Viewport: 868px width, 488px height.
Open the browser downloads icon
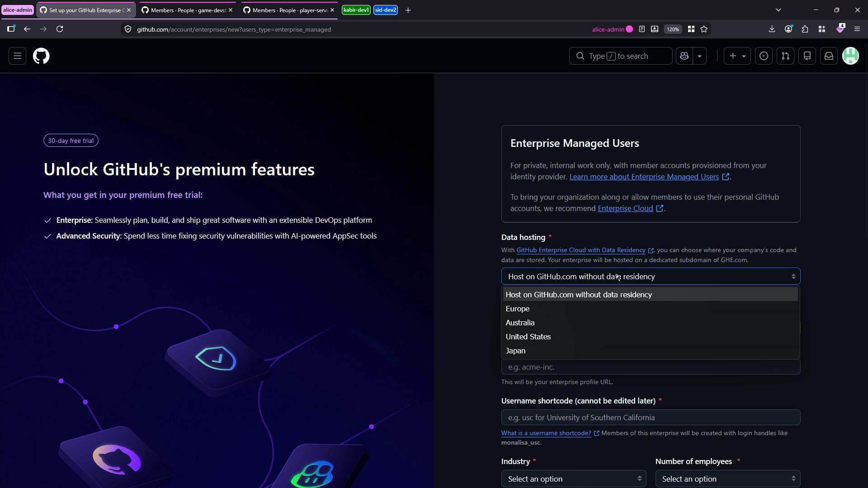772,29
